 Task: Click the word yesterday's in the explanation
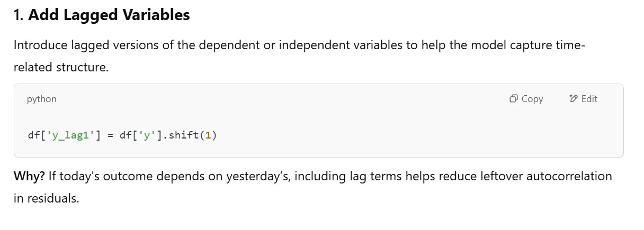[255, 176]
